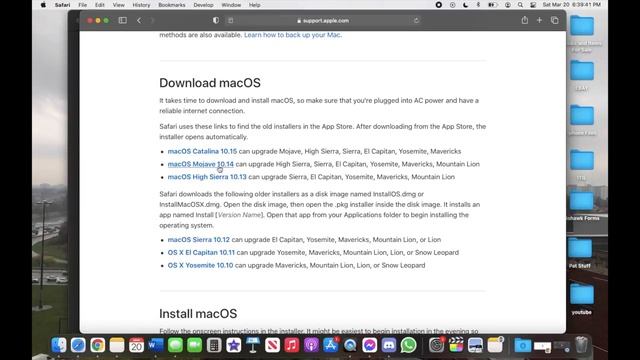Launch Final Cut Pro from the Dock
Screen dimensions: 640x360
[456, 345]
